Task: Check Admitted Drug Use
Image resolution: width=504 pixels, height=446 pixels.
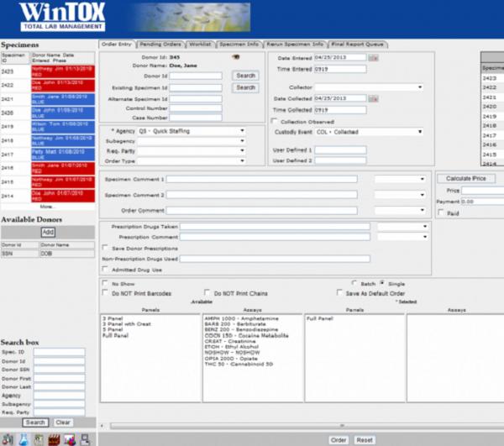Action: pyautogui.click(x=105, y=269)
